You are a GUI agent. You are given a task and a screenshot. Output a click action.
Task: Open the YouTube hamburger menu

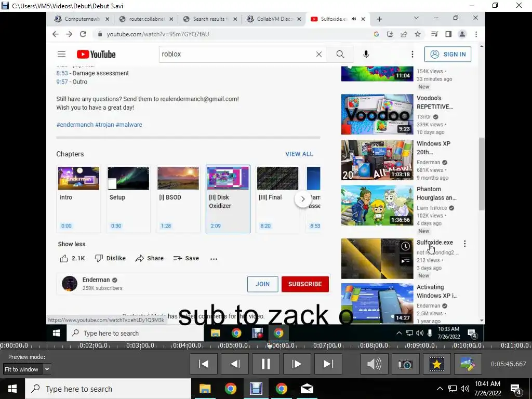pyautogui.click(x=61, y=54)
